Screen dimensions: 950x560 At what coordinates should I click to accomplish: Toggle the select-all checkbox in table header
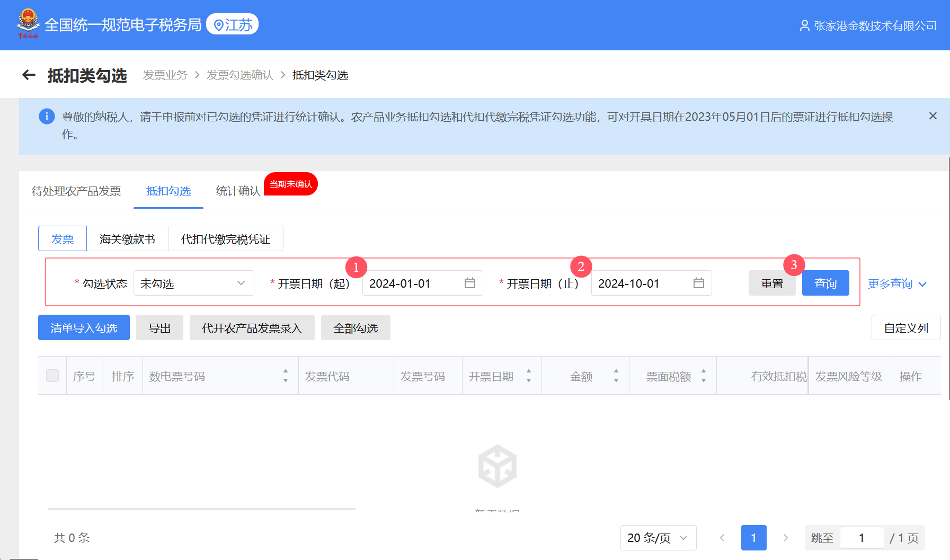pos(52,376)
